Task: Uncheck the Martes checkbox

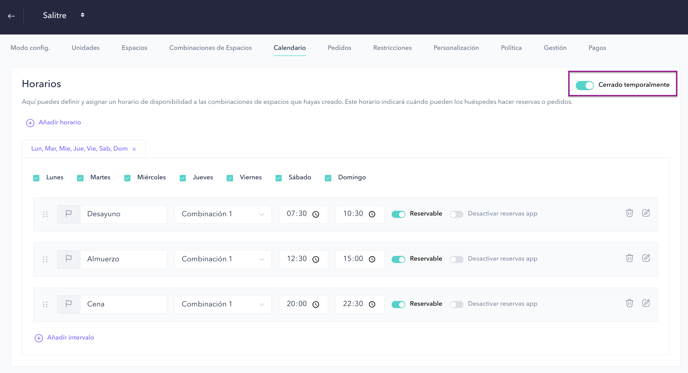Action: click(80, 178)
